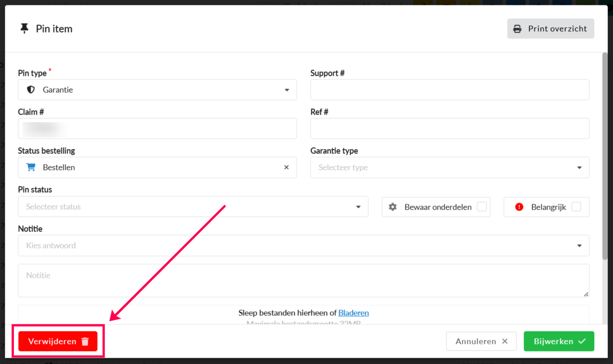Image resolution: width=613 pixels, height=364 pixels.
Task: Click the red exclamation icon next to Belangrijk
Action: (519, 207)
